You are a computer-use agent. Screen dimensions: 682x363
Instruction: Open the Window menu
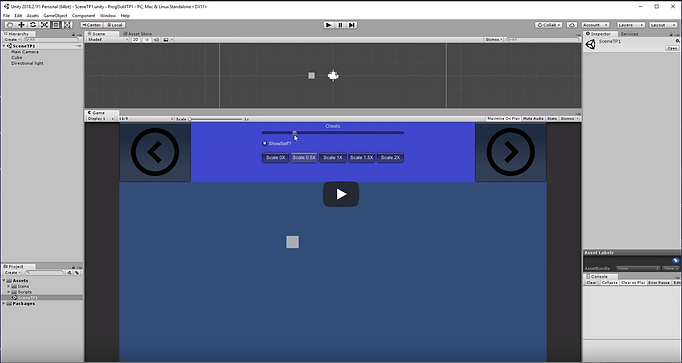[108, 15]
